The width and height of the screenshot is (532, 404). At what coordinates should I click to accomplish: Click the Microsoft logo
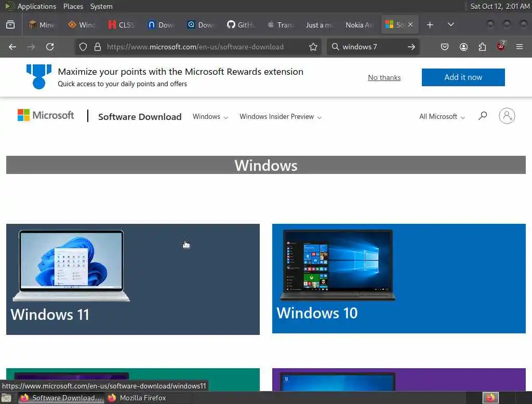click(46, 115)
